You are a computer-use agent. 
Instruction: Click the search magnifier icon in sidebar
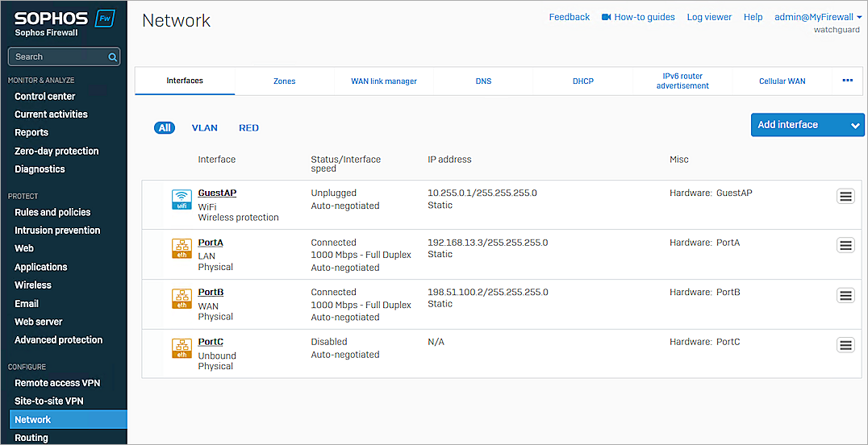tap(112, 57)
